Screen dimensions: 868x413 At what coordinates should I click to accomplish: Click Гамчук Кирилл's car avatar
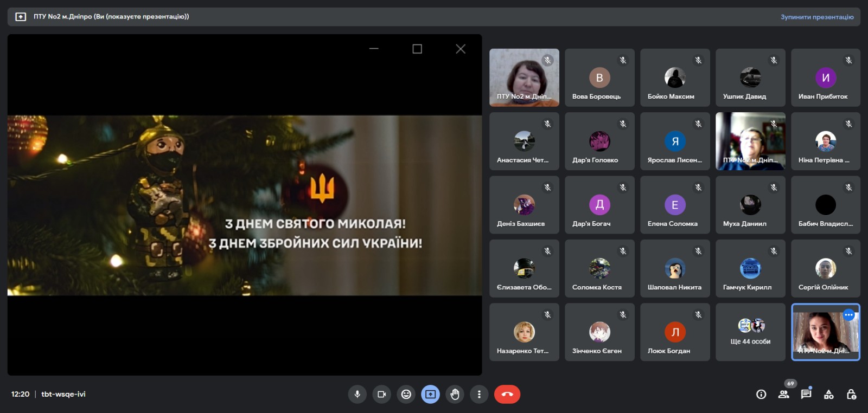tap(750, 268)
